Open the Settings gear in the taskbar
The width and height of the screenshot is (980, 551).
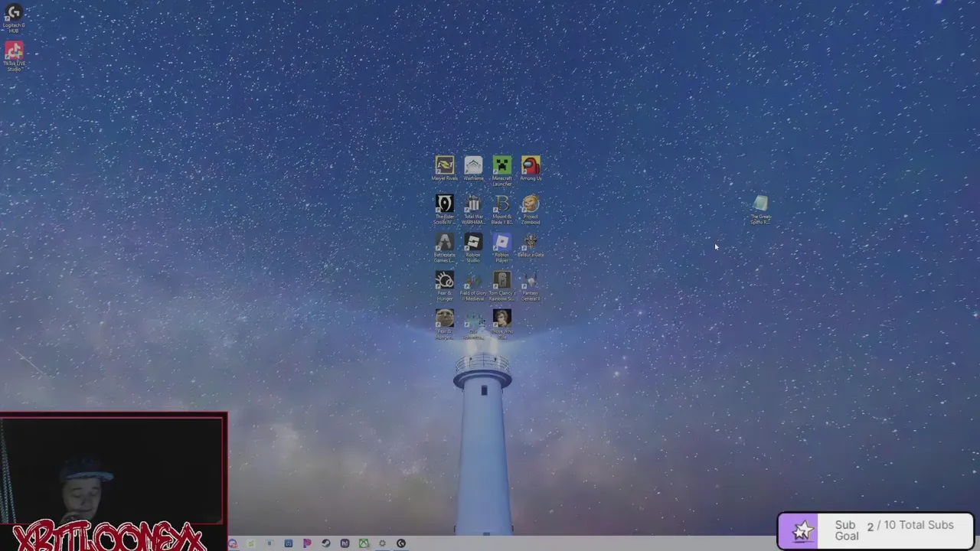pos(382,543)
